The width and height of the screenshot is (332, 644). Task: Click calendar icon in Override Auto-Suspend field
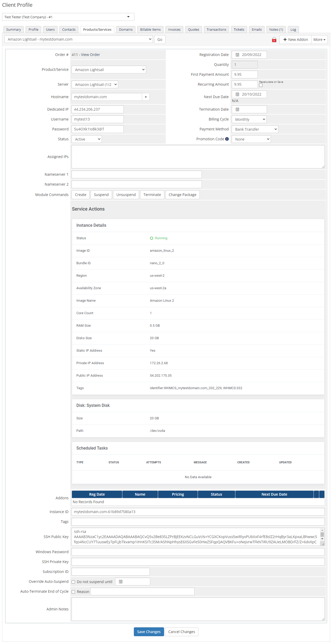pyautogui.click(x=121, y=582)
